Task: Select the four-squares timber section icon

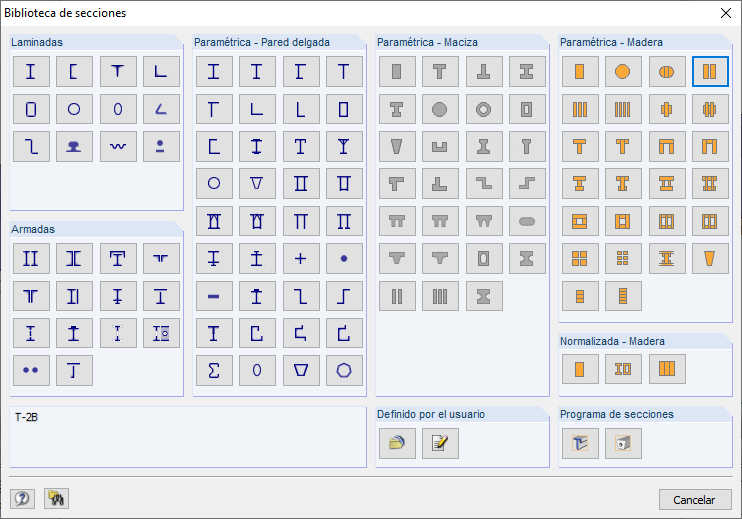Action: 579,258
